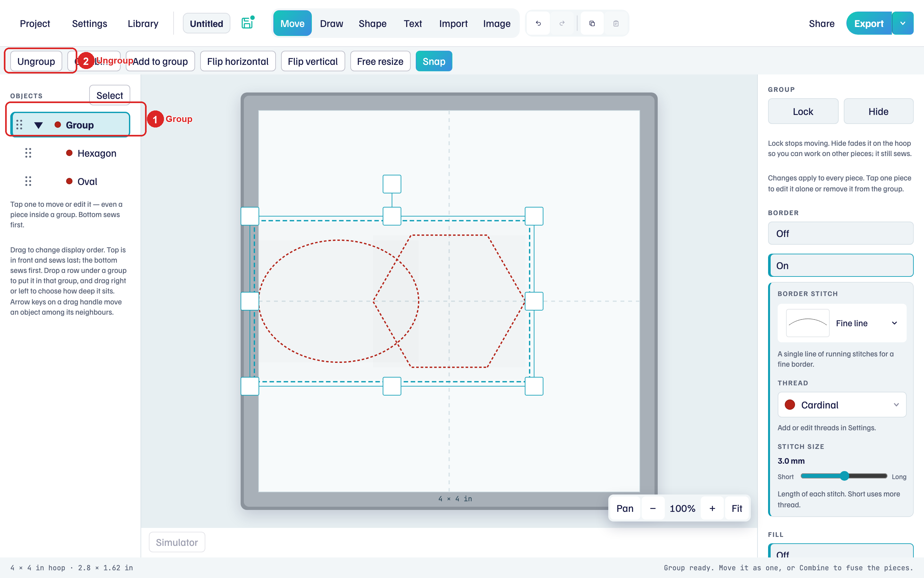Click the Flip horizontal button
924x578 pixels.
pos(237,61)
